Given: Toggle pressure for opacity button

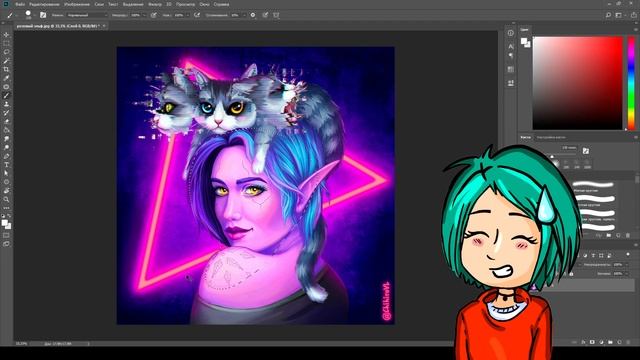Looking at the screenshot, I should (x=153, y=15).
